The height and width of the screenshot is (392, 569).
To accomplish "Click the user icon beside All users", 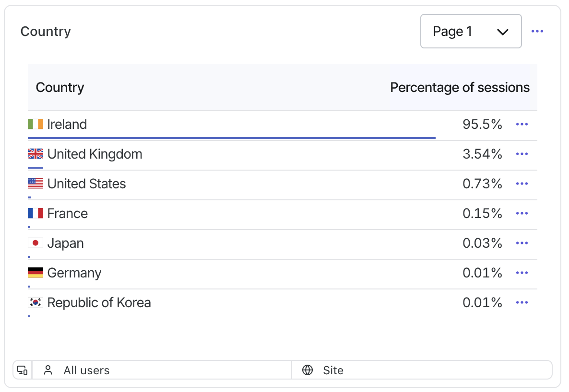I will pyautogui.click(x=48, y=370).
